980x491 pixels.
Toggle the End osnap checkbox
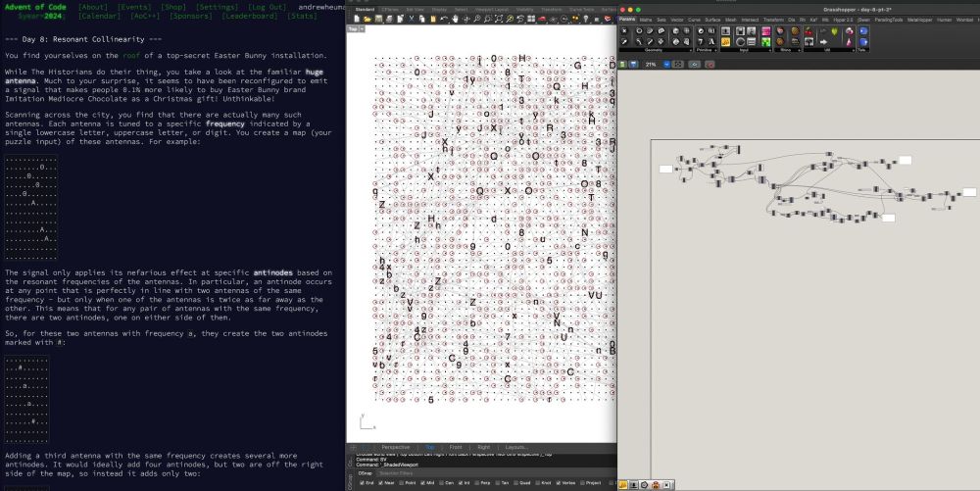coord(362,483)
